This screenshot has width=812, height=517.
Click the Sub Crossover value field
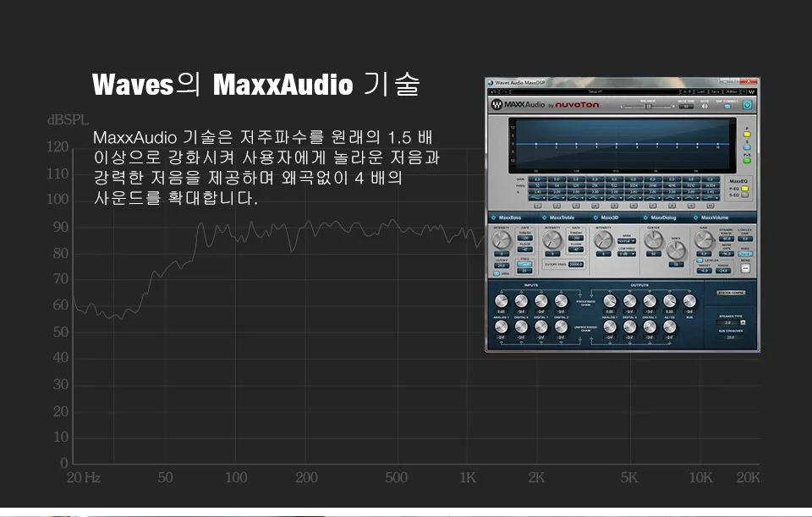[x=731, y=338]
